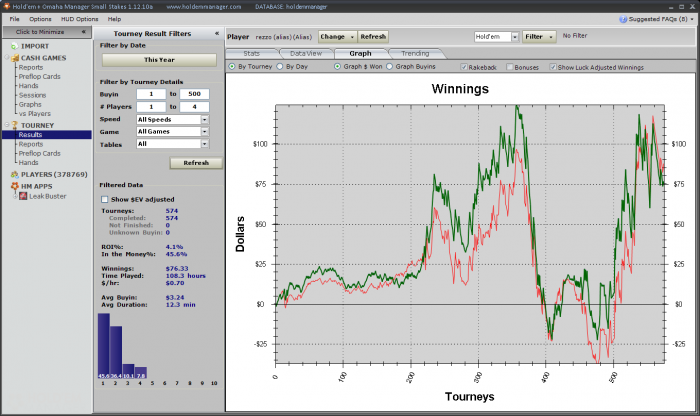Open cash games Hands item
Image resolution: width=700 pixels, height=416 pixels.
click(x=28, y=86)
